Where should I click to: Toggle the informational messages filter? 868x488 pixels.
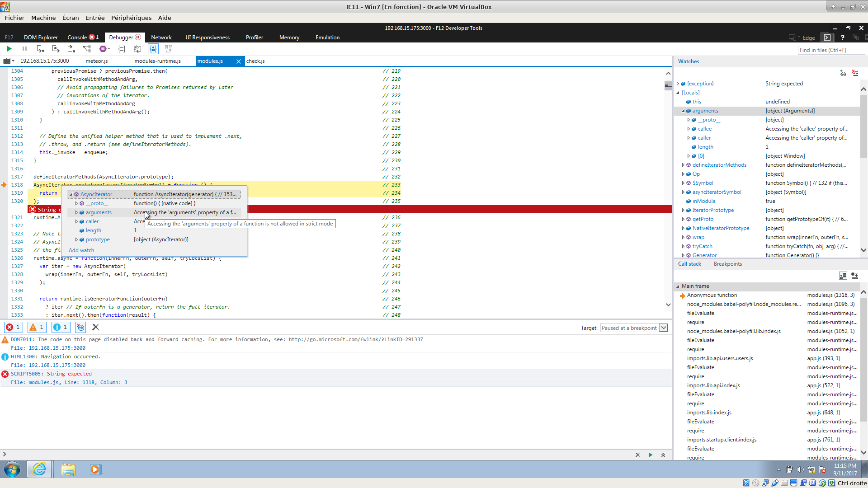point(61,327)
